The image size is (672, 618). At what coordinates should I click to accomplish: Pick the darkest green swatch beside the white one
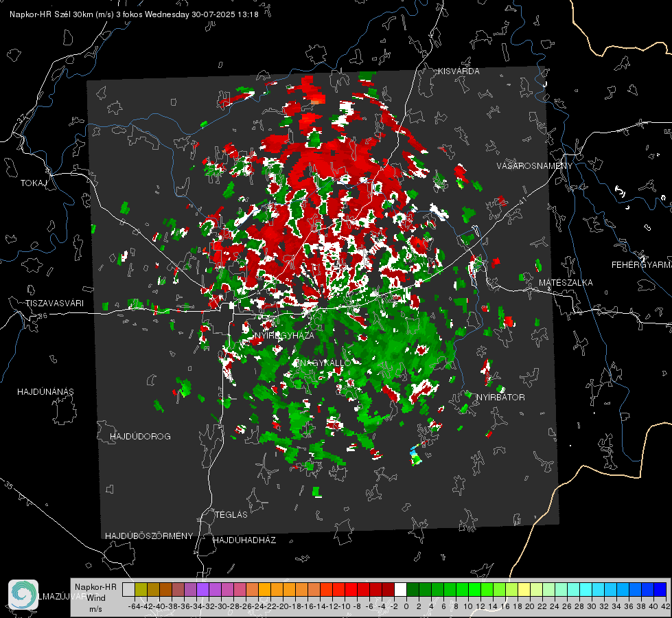(413, 589)
